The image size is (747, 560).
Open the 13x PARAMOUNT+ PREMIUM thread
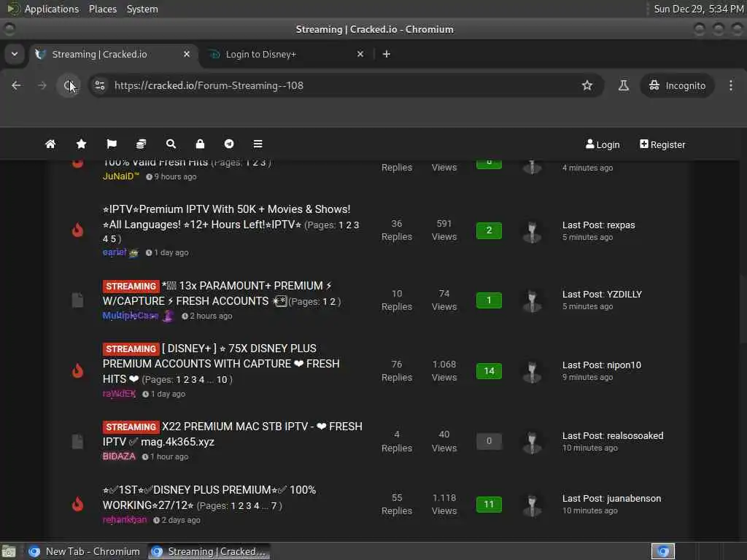click(217, 293)
